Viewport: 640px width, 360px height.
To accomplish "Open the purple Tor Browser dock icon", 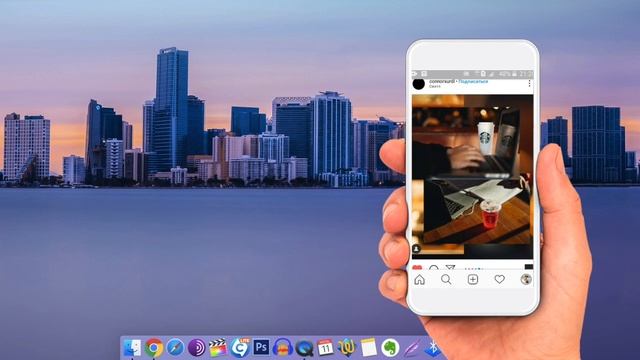I will [x=196, y=348].
